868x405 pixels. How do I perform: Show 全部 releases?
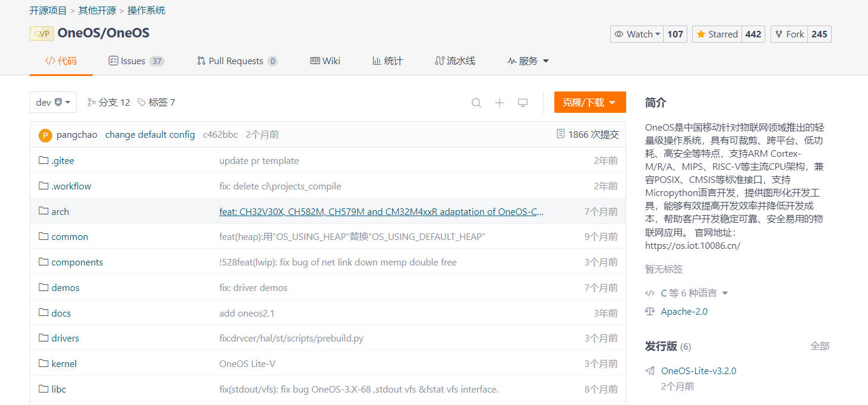pos(820,346)
